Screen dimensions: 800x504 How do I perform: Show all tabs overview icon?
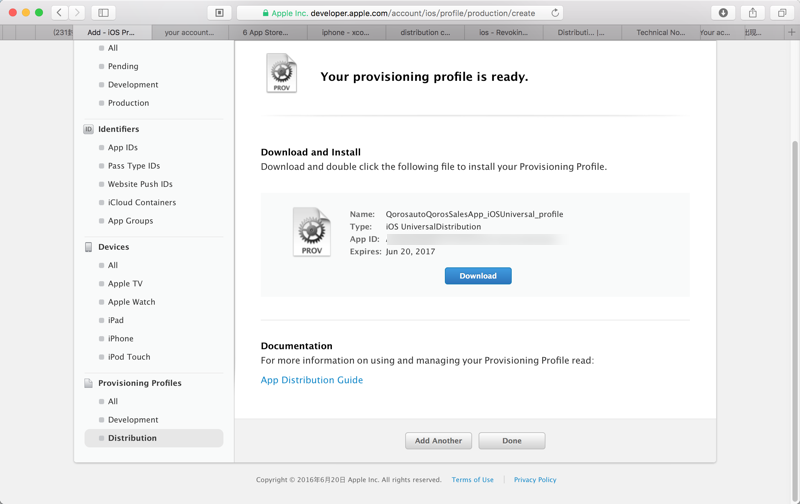pos(782,13)
